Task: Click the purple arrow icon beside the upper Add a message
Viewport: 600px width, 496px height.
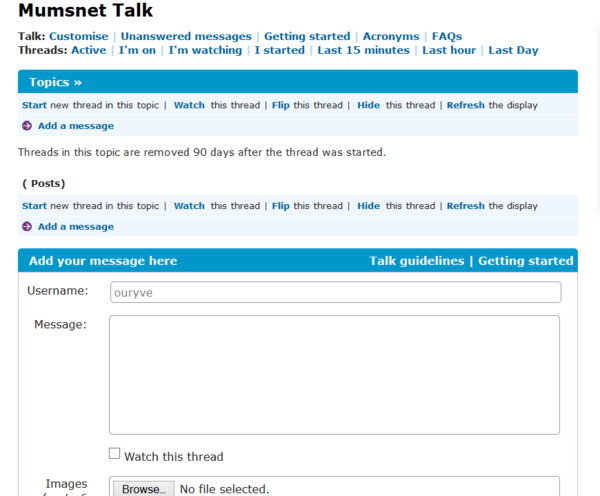Action: [x=27, y=126]
